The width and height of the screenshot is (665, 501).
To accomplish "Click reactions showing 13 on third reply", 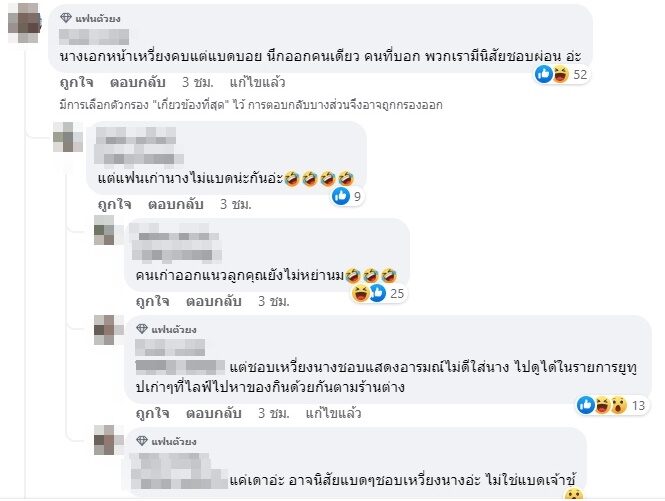I will (611, 406).
